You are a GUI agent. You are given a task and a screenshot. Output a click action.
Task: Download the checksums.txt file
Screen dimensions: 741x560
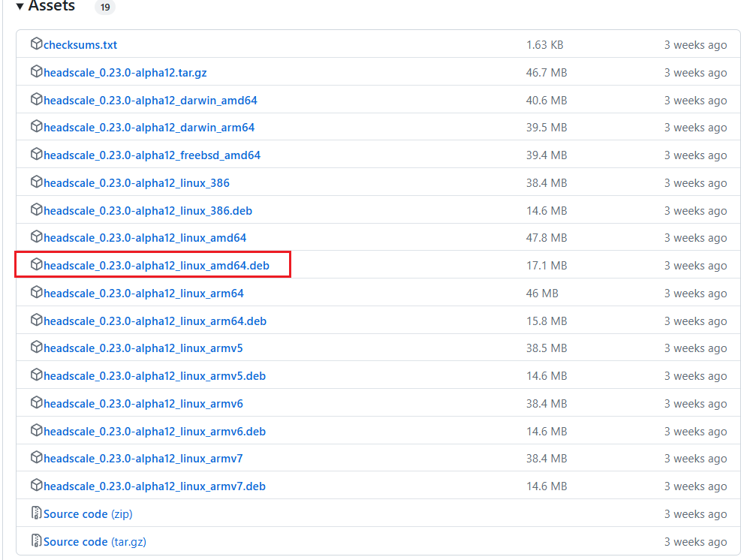pos(80,45)
